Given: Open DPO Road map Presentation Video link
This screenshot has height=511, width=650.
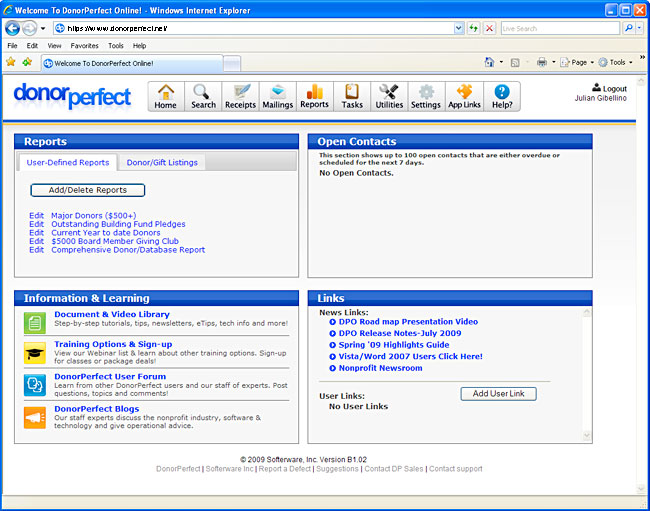Looking at the screenshot, I should (408, 322).
